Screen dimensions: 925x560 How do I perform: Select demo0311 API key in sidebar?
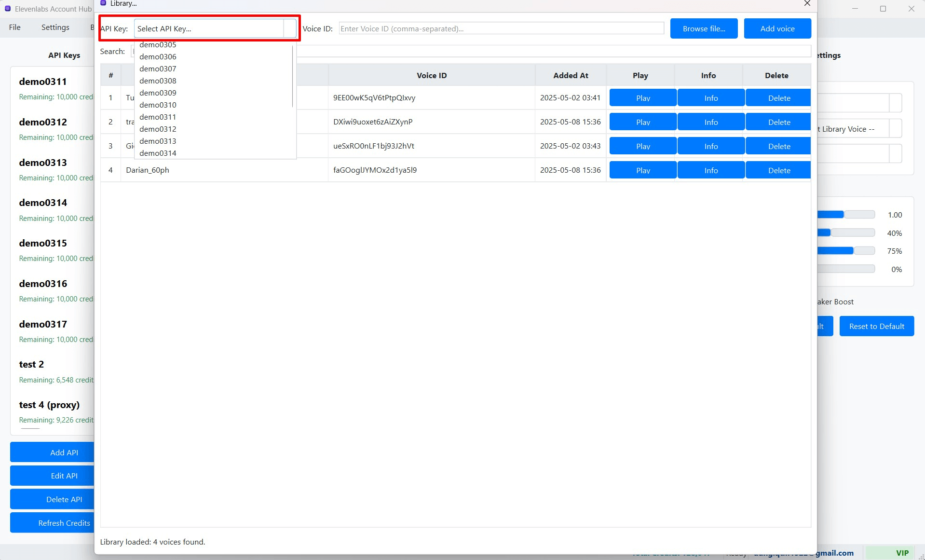pos(53,89)
